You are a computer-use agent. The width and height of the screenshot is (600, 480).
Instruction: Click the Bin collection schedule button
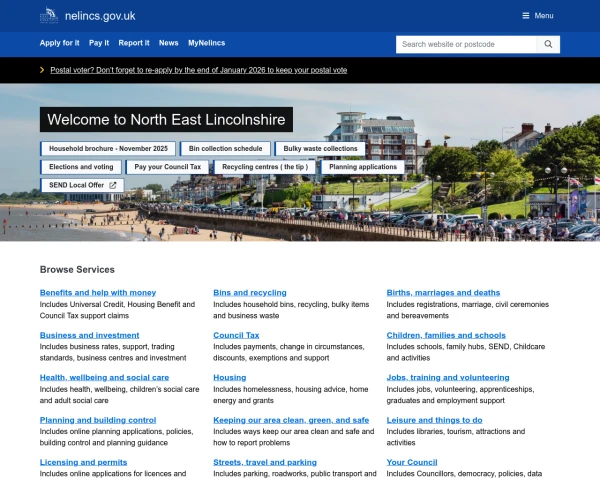pyautogui.click(x=225, y=148)
